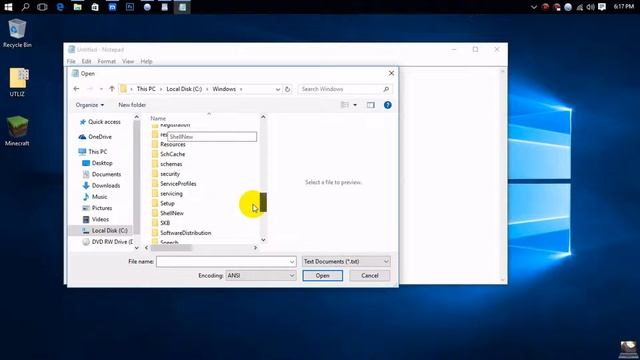The image size is (640, 360).
Task: Select the UTLIZ desktop folder icon
Action: (17, 82)
